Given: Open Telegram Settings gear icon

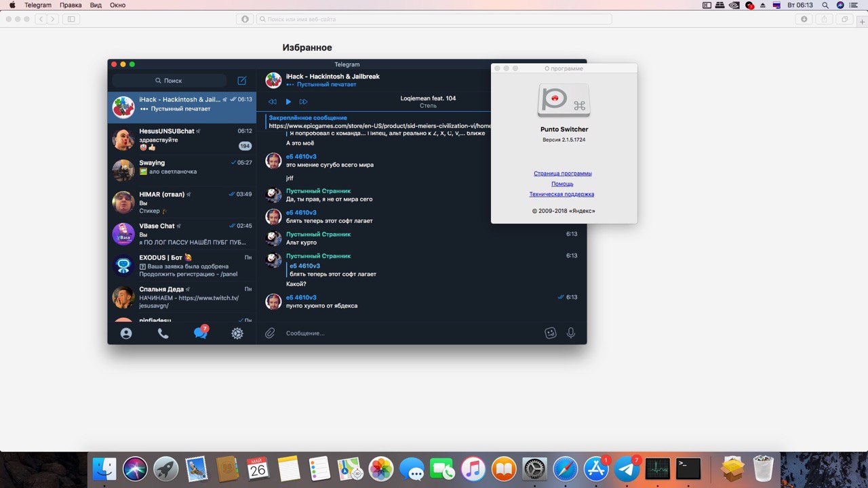Looking at the screenshot, I should point(237,333).
